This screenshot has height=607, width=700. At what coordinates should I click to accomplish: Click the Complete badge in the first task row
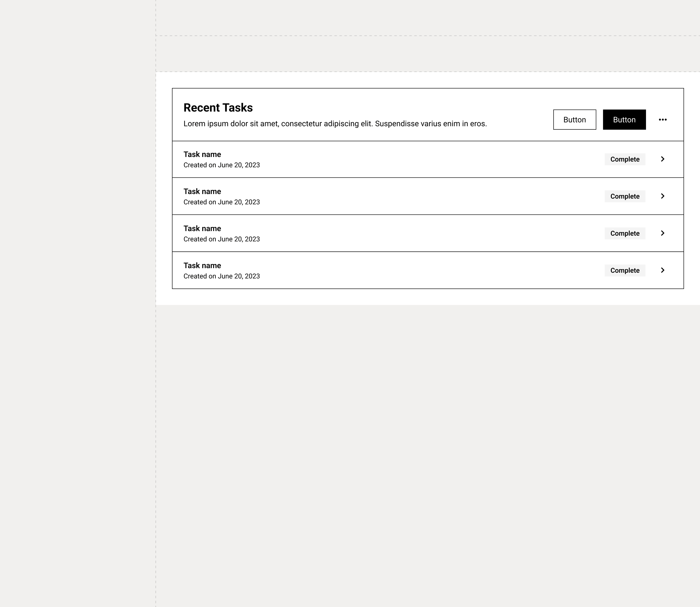625,159
